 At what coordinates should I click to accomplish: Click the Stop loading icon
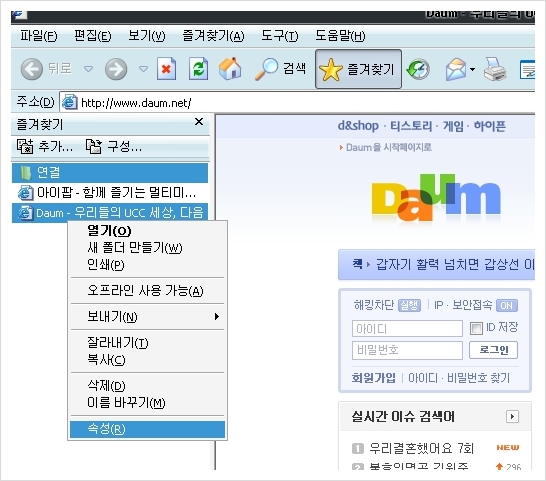coord(166,69)
